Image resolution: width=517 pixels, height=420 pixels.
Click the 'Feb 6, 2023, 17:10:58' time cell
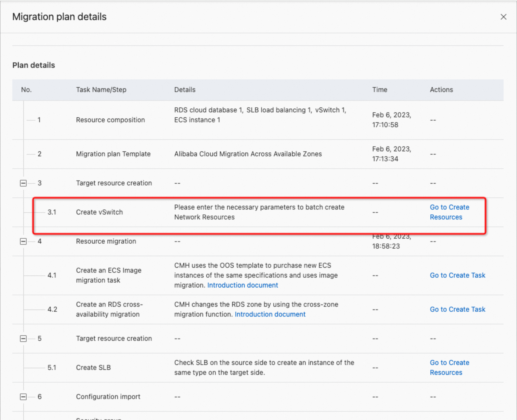click(392, 120)
